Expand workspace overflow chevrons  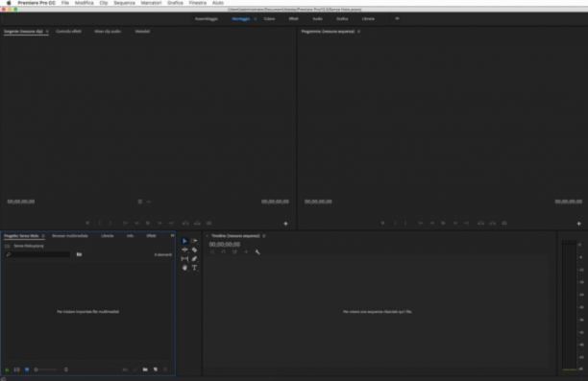click(x=397, y=18)
